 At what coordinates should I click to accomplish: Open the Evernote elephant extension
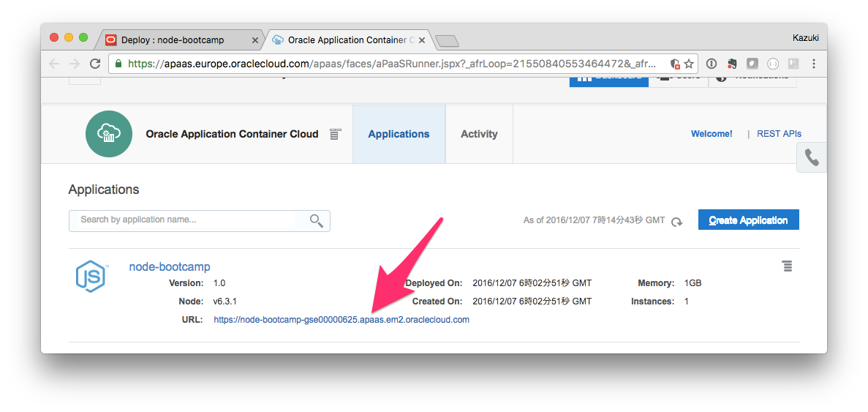tap(733, 64)
